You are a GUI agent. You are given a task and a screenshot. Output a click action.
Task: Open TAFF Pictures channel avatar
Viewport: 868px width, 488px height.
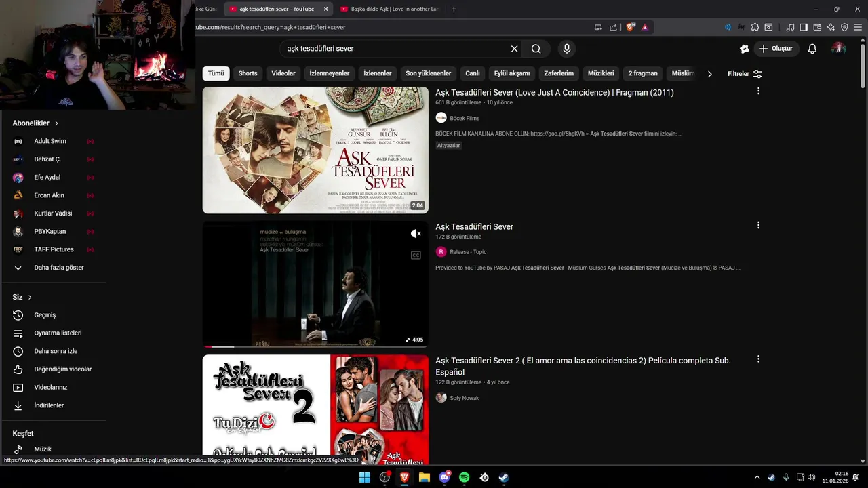[x=18, y=249]
